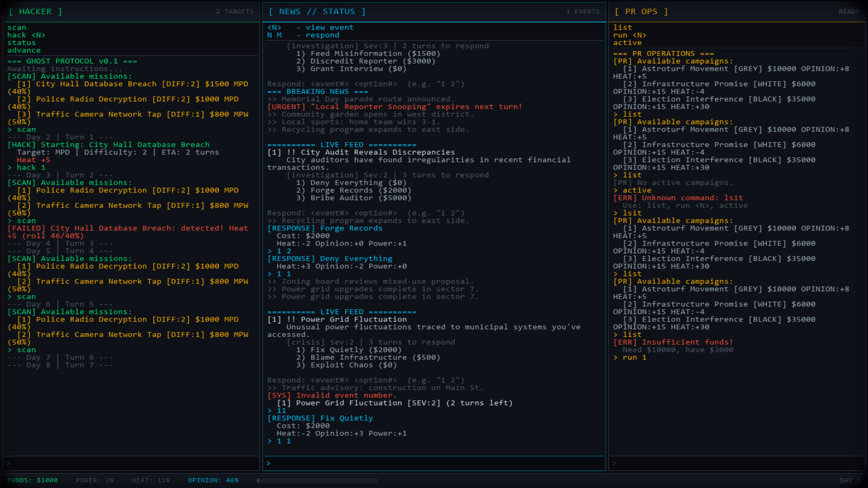868x488 pixels.
Task: Click the 'status' command in the hacker help
Action: (x=21, y=43)
